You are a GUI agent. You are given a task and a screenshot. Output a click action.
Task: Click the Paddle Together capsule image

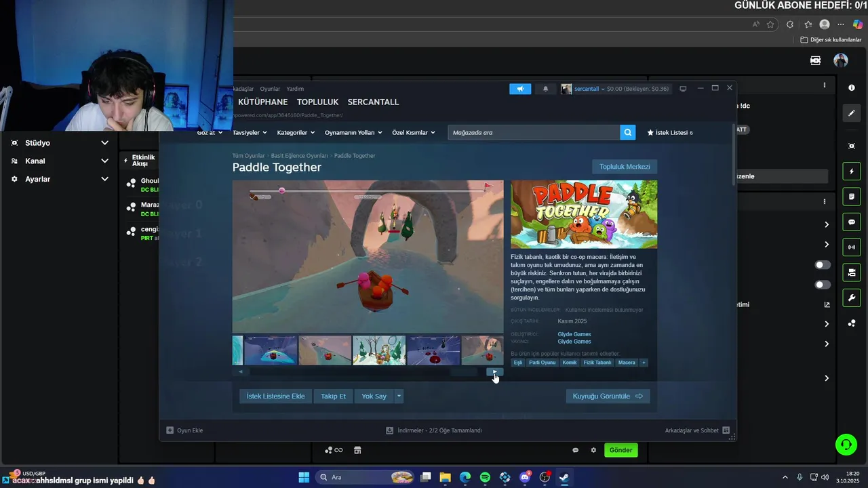tap(584, 214)
